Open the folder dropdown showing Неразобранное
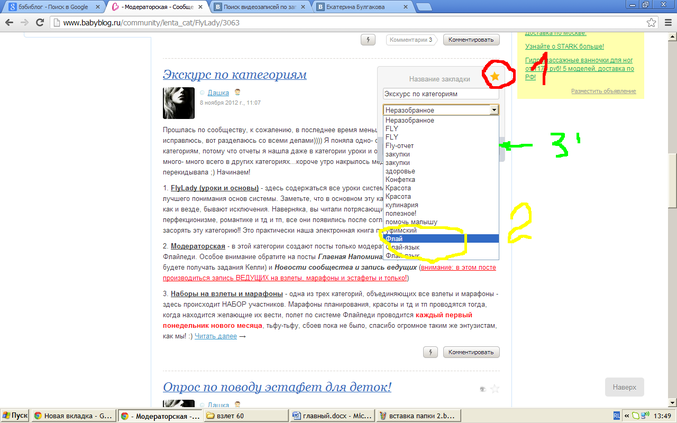 [440, 109]
